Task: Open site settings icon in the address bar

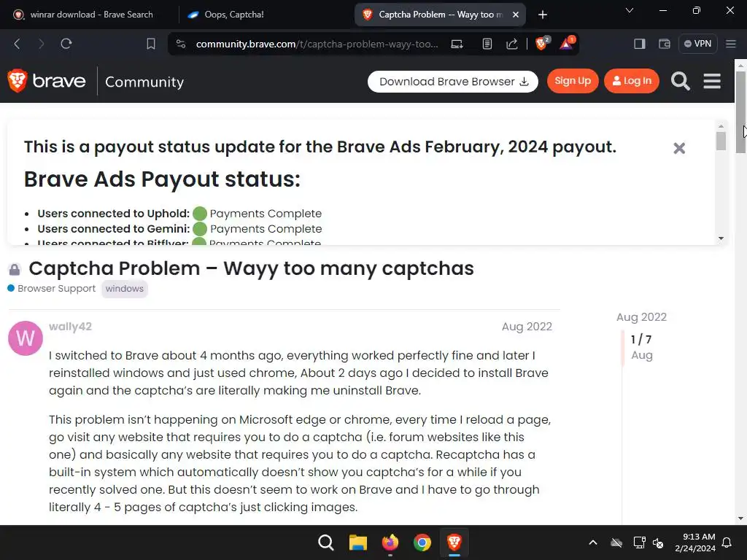Action: pyautogui.click(x=181, y=44)
